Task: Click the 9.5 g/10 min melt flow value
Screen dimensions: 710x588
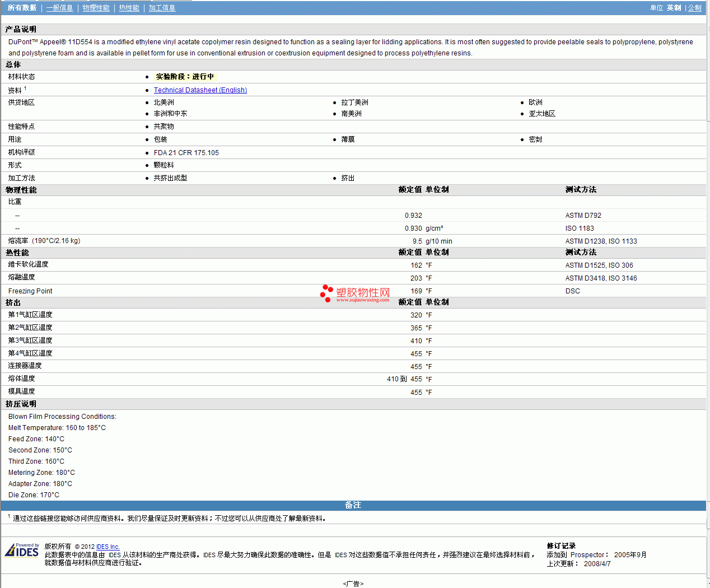Action: click(432, 241)
